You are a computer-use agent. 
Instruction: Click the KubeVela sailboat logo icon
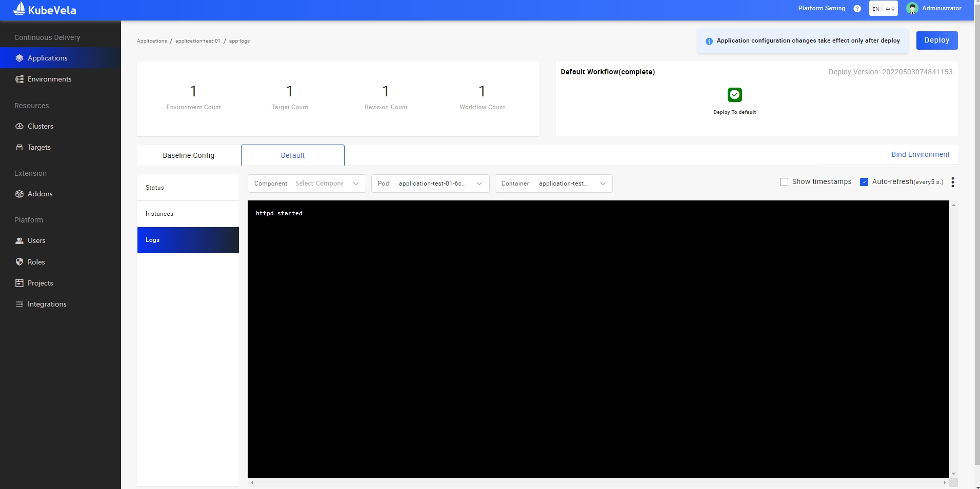coord(19,9)
